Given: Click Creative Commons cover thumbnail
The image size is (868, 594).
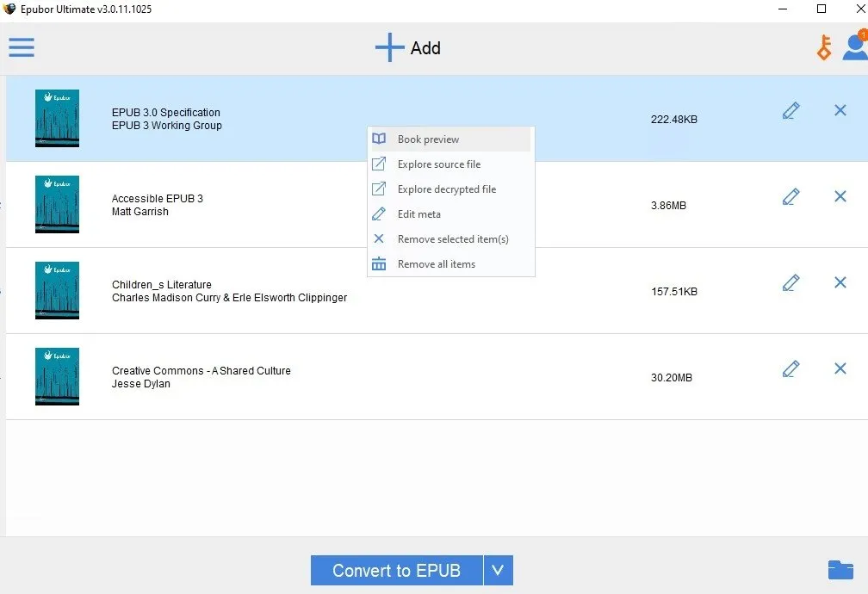Looking at the screenshot, I should (x=57, y=376).
